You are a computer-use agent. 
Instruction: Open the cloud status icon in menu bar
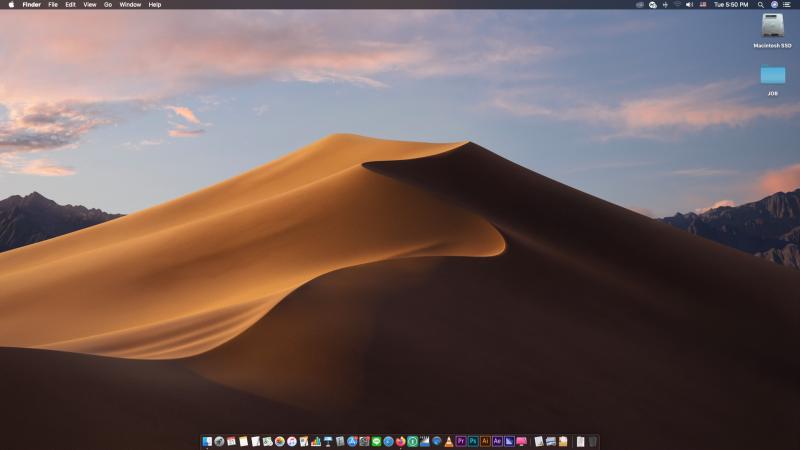coord(653,5)
